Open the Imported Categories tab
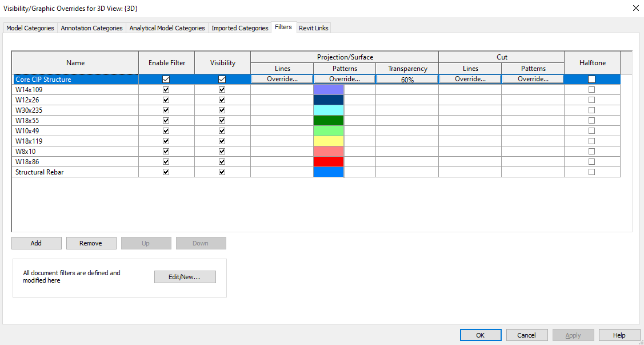Image resolution: width=644 pixels, height=345 pixels. [239, 27]
